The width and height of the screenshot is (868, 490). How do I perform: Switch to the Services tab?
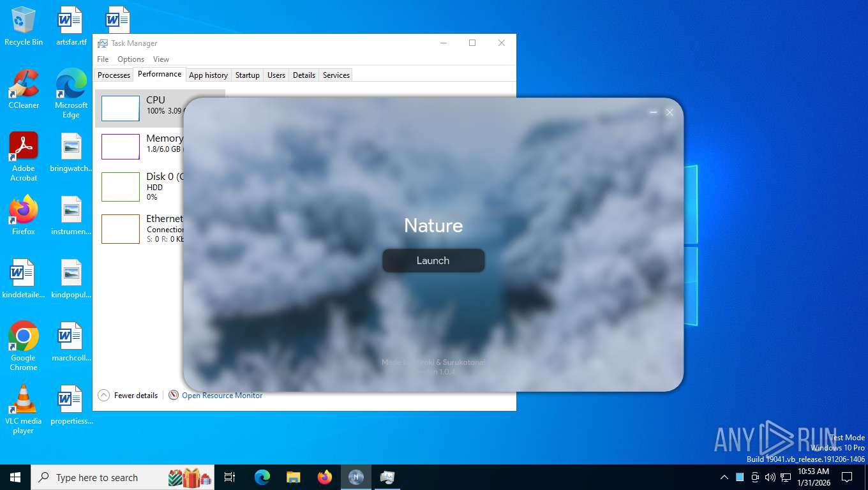[x=336, y=75]
